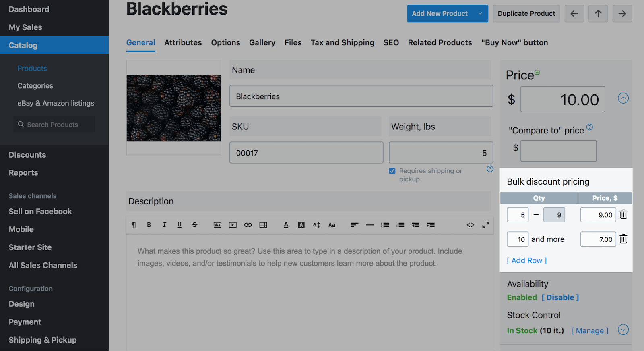Toggle strikethrough text formatting
This screenshot has height=351, width=644.
pyautogui.click(x=195, y=225)
